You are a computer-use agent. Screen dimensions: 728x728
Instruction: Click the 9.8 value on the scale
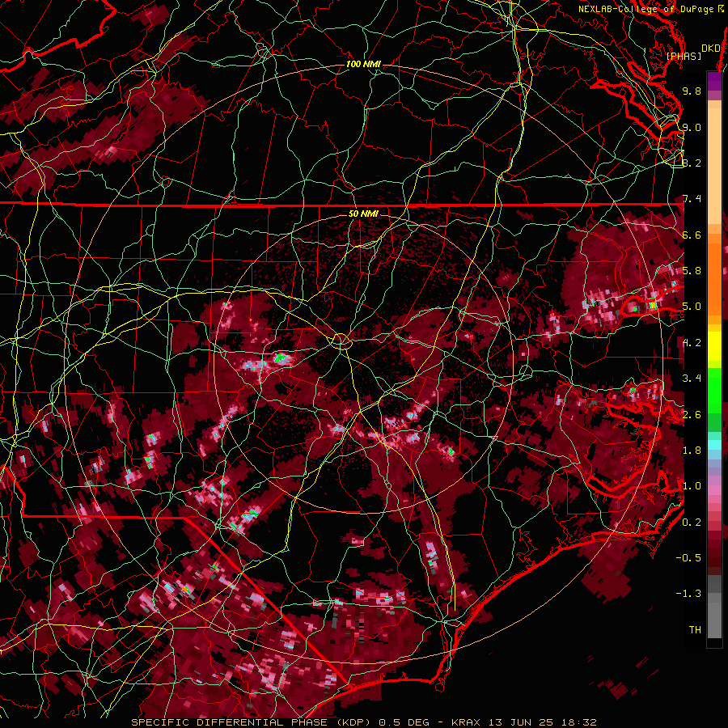pos(692,91)
